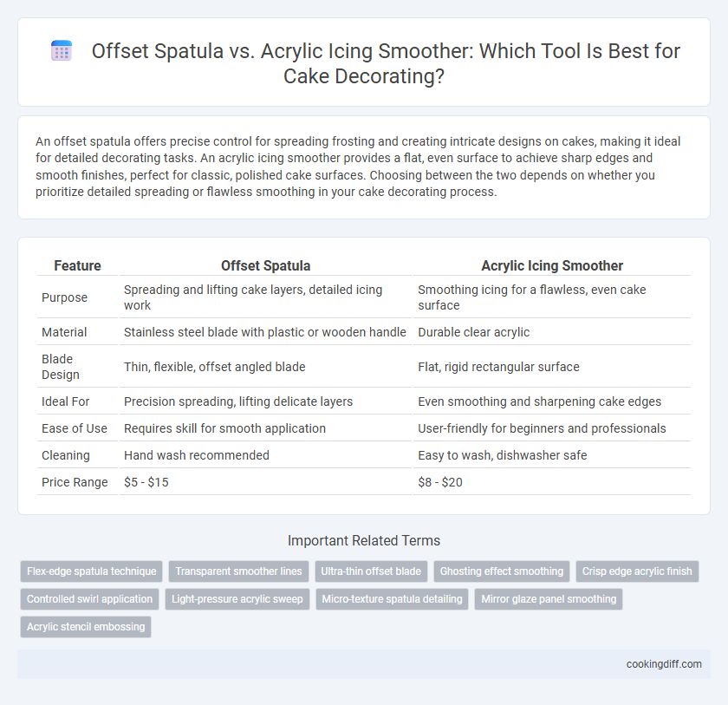Viewport: 728px width, 705px height.
Task: Click the Price Range row label
Action: point(75,482)
